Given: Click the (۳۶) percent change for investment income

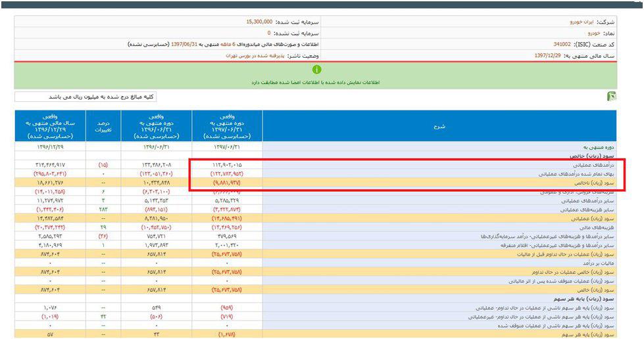Looking at the screenshot, I should point(103,237).
